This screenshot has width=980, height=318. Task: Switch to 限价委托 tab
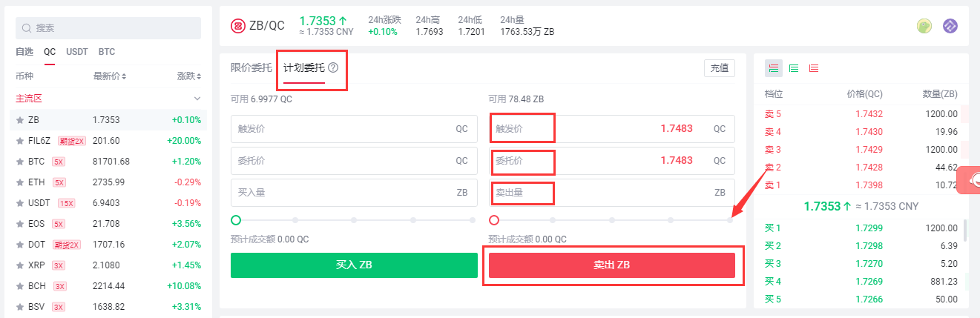click(251, 67)
